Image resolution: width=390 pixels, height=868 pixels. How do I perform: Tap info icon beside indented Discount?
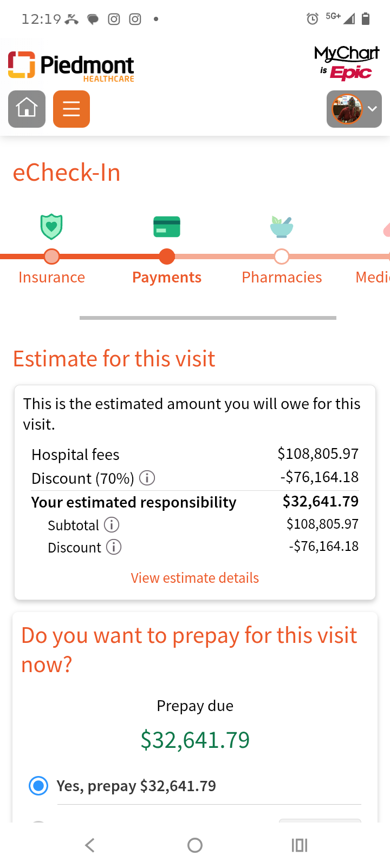[114, 547]
